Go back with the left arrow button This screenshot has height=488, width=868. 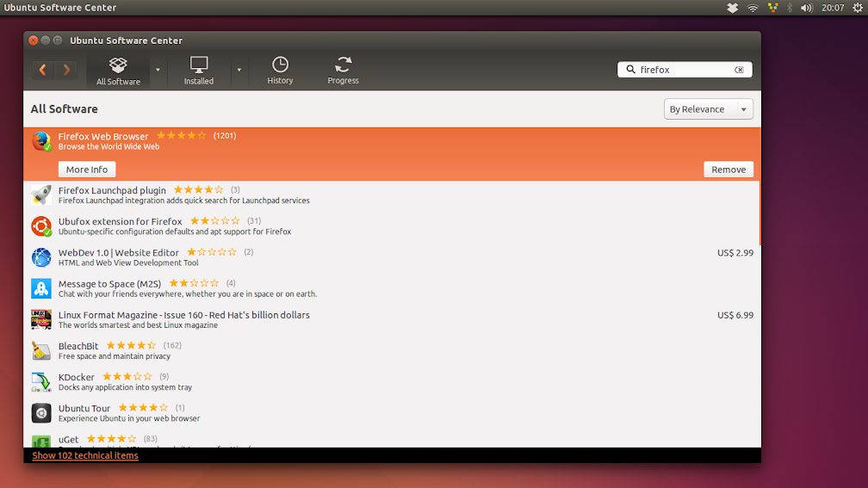43,70
